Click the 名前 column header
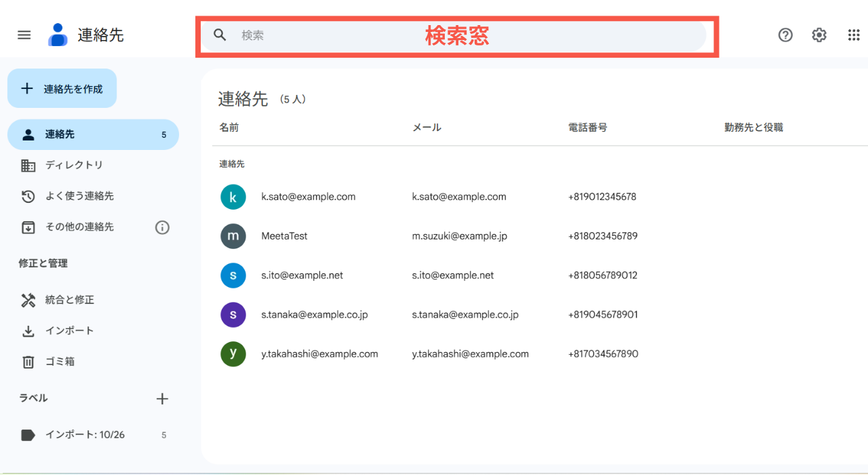The image size is (868, 475). coord(229,128)
